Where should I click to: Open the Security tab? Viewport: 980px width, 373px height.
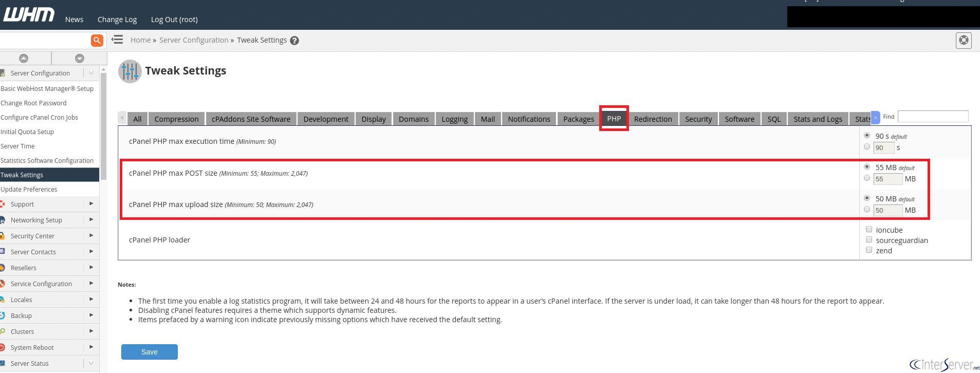698,119
